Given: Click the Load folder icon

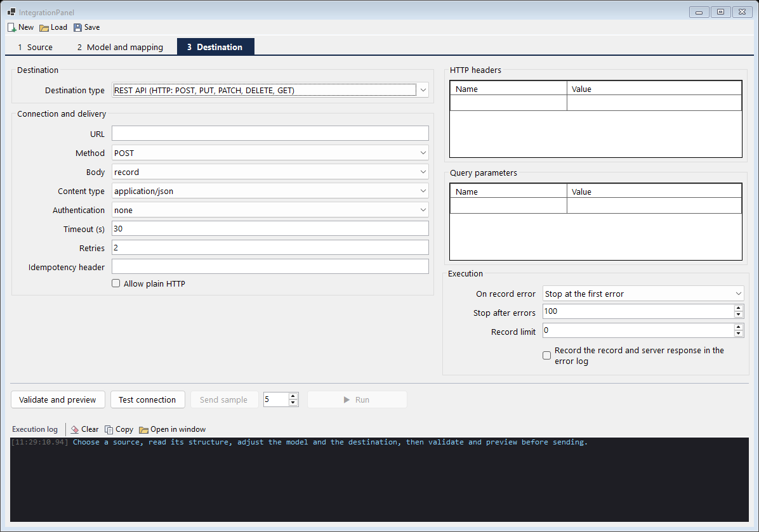Looking at the screenshot, I should 44,27.
